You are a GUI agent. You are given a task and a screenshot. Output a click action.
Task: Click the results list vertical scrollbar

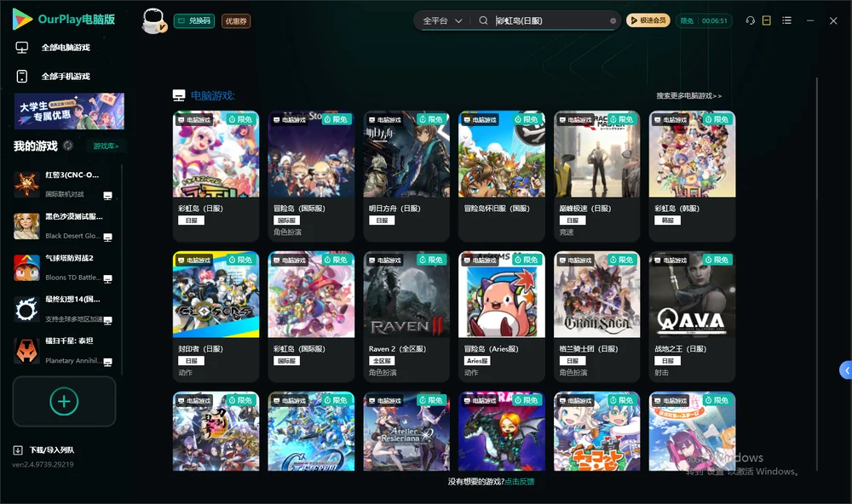(817, 274)
